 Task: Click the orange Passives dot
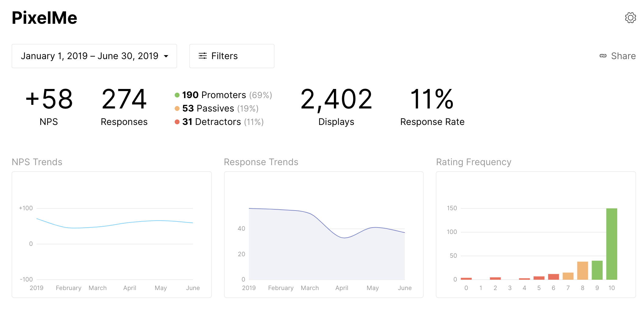click(x=177, y=108)
